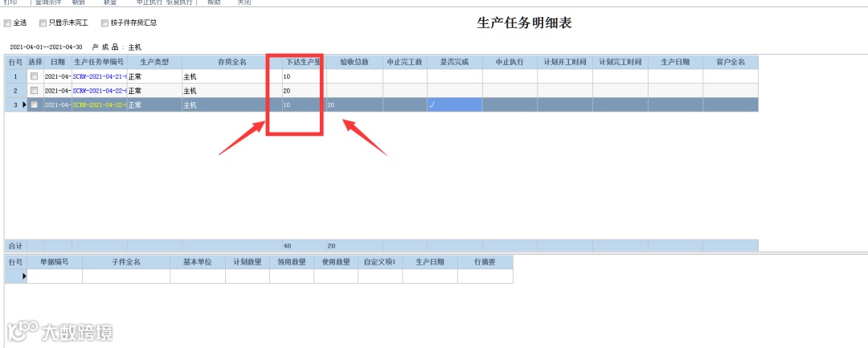
Task: Click 主机 inventory name in row 3
Action: pos(190,105)
